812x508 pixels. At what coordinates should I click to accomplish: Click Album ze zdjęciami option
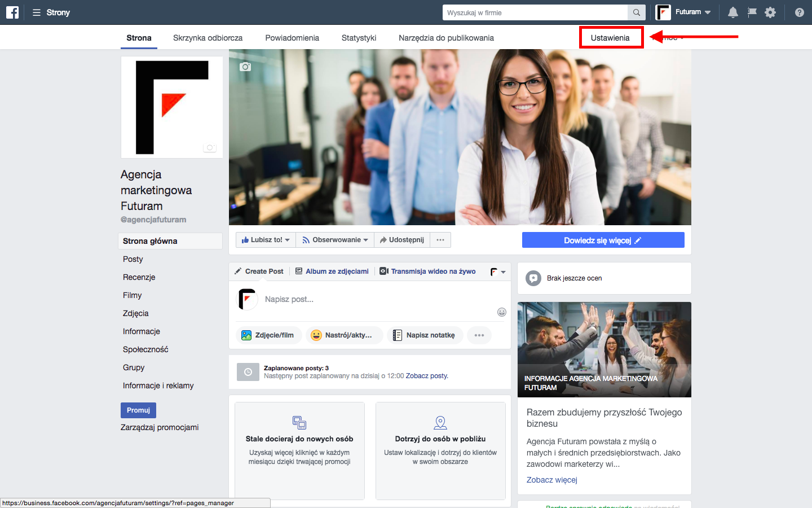point(332,271)
